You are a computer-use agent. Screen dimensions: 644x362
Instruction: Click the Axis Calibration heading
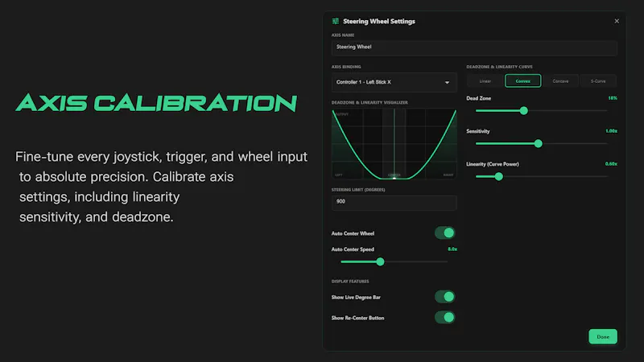click(156, 103)
